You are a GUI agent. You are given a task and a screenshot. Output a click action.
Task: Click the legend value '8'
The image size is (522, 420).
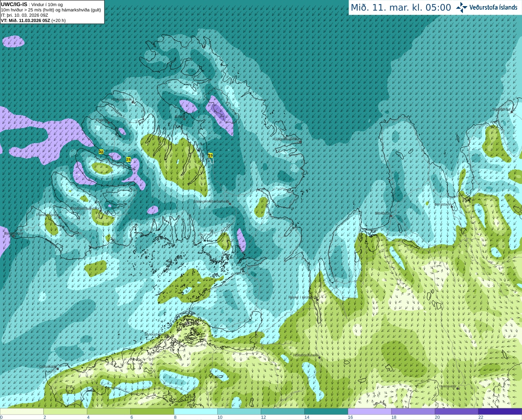[x=175, y=417]
